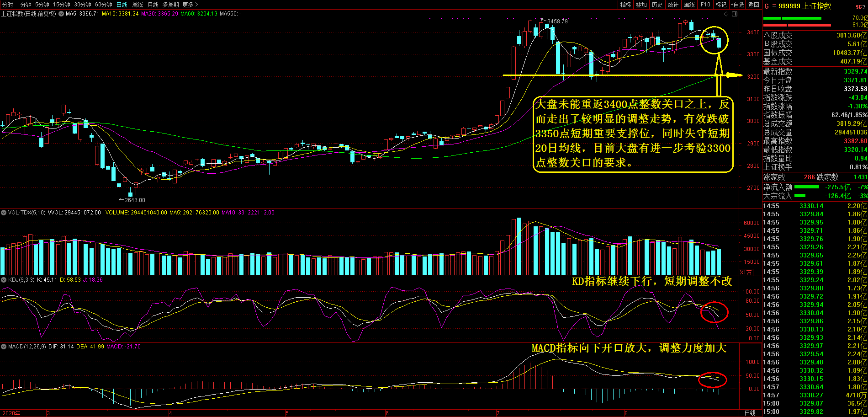Click the A股成交 row
The height and width of the screenshot is (417, 868).
(x=815, y=35)
